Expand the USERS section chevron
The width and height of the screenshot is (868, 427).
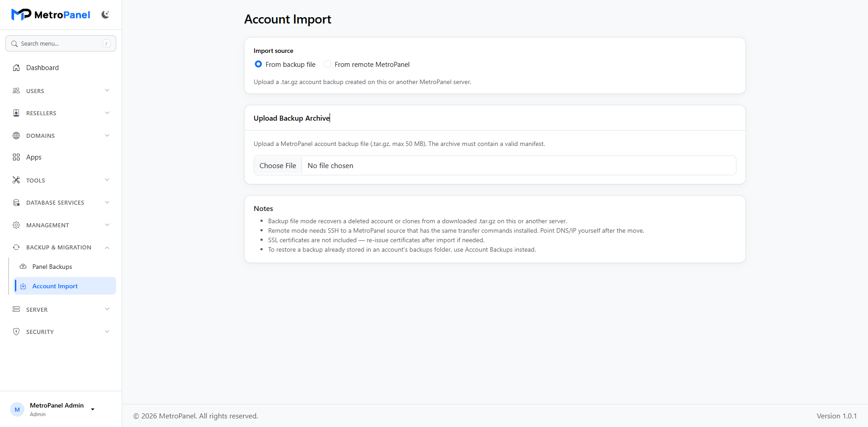pos(107,90)
